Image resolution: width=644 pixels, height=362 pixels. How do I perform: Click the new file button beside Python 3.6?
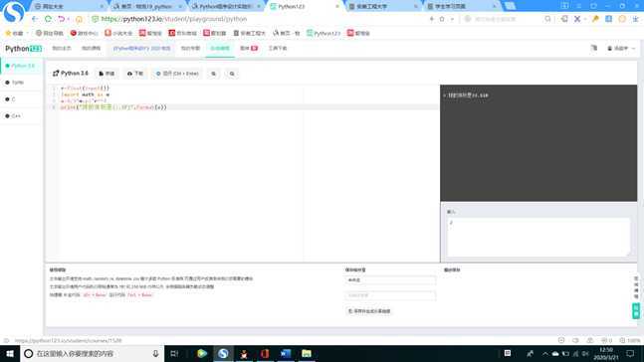[x=107, y=74]
